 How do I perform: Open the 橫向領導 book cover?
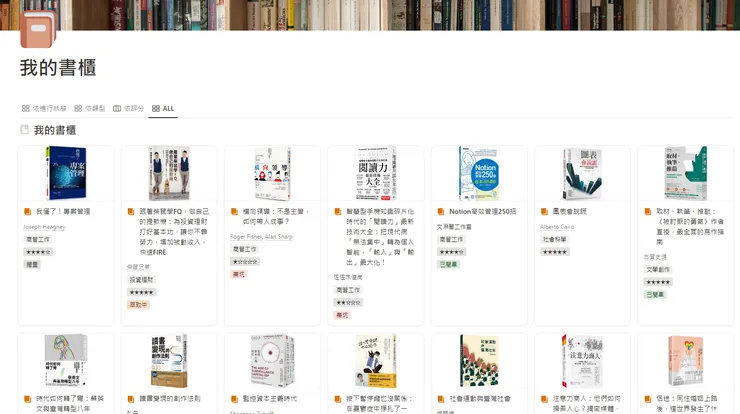click(x=272, y=173)
